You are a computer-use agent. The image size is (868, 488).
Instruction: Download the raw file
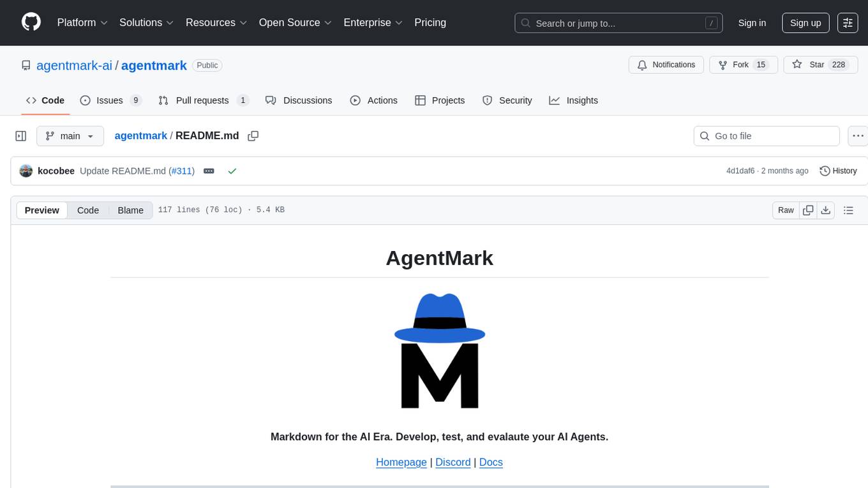[826, 210]
